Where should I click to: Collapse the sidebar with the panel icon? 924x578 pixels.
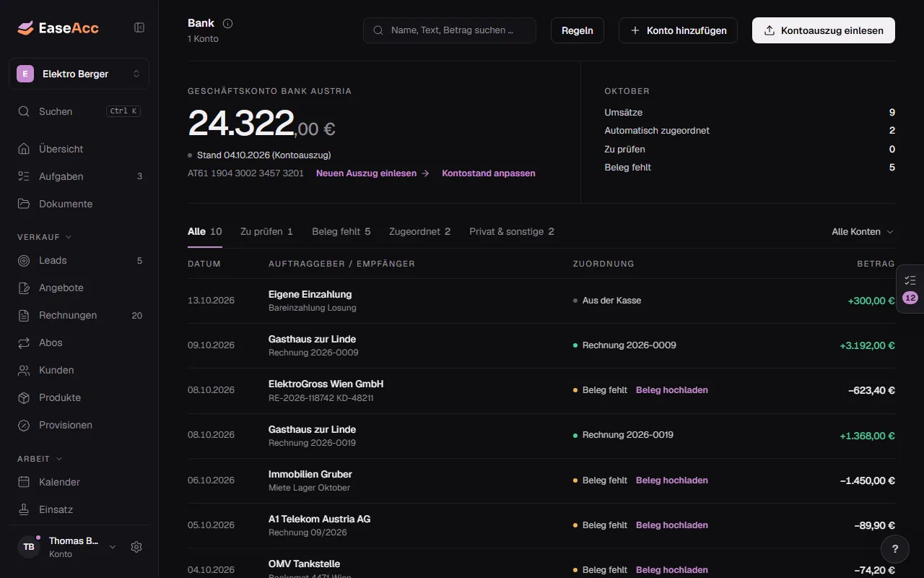[x=139, y=27]
